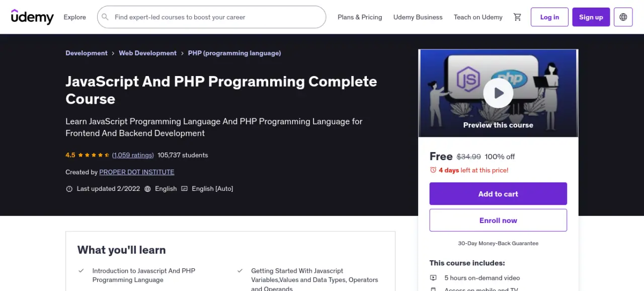Click the 4.5 rating number
This screenshot has width=644, height=291.
point(70,155)
